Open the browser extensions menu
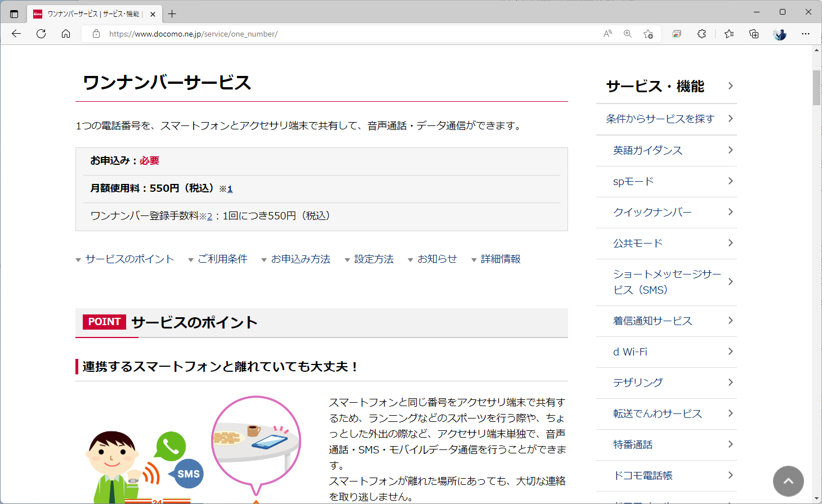The image size is (822, 504). coord(702,34)
